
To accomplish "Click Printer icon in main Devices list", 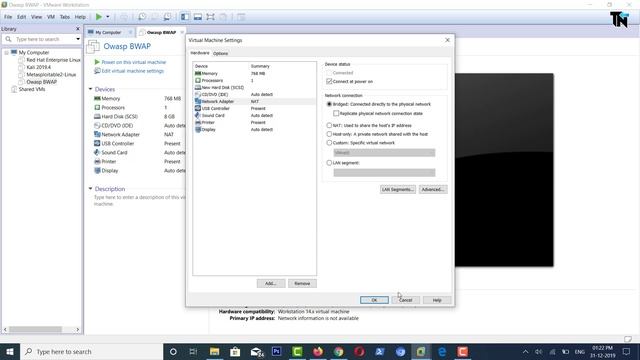I will click(x=97, y=161).
